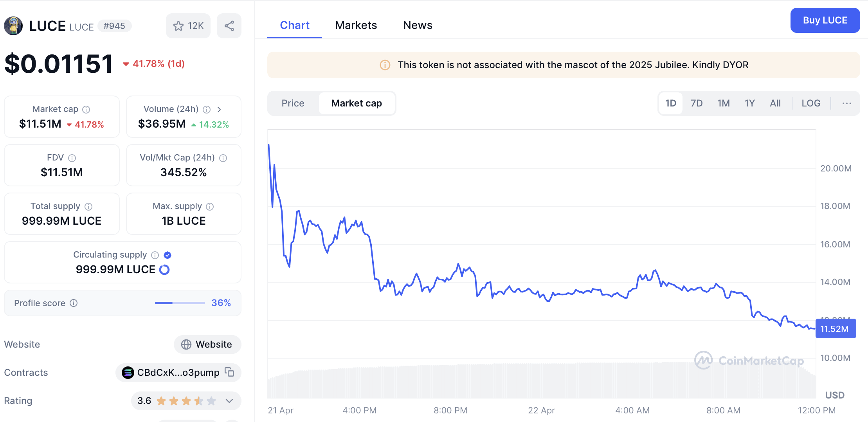This screenshot has height=422, width=868.
Task: Select the 1Y time range
Action: click(750, 103)
